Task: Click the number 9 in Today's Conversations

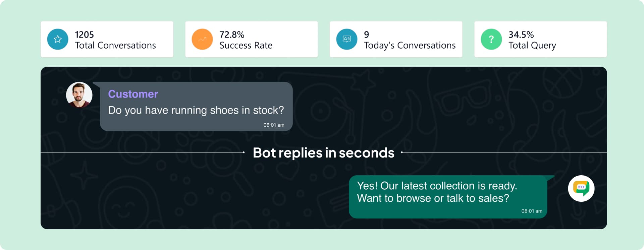Action: point(367,35)
